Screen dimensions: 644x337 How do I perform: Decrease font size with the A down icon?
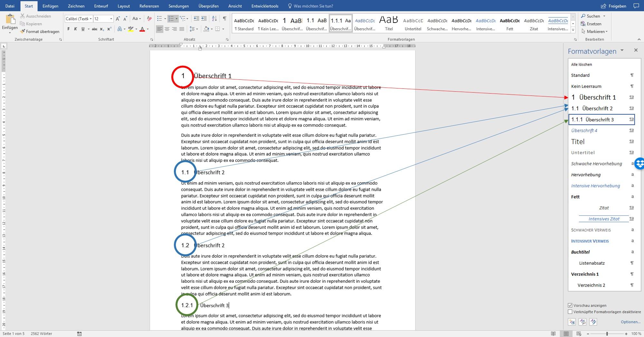(x=125, y=19)
